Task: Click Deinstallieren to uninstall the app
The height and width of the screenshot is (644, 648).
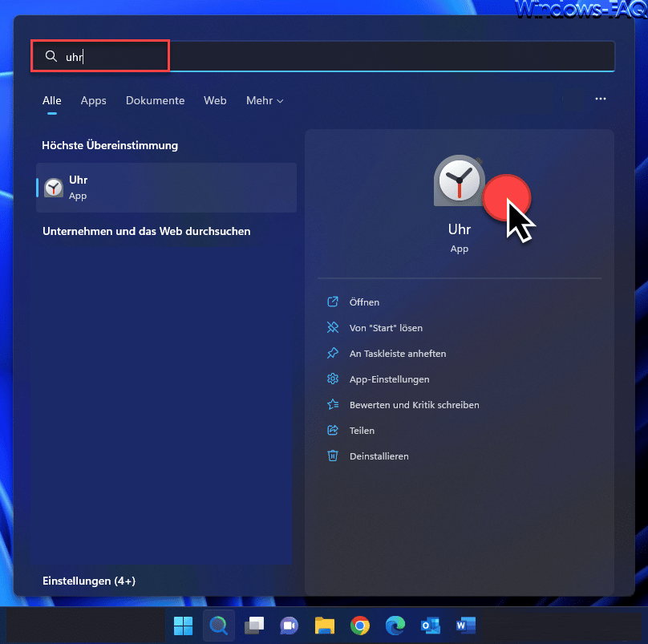Action: pyautogui.click(x=379, y=456)
